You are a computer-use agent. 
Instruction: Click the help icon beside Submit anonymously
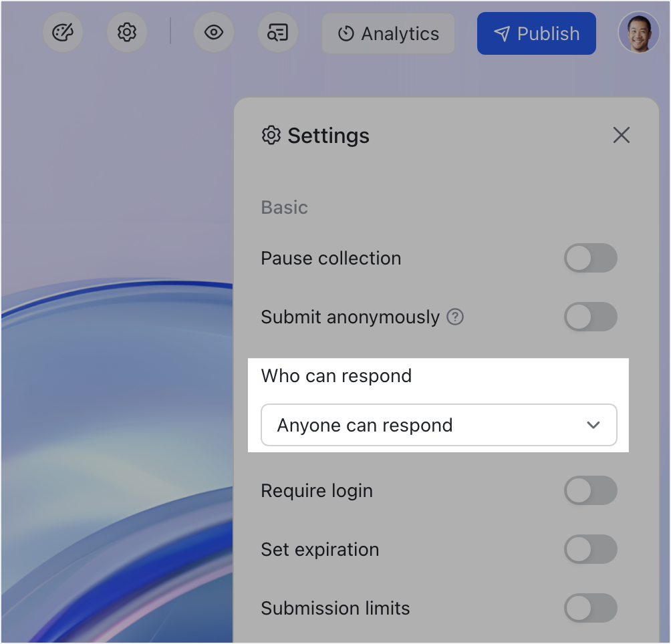click(x=455, y=317)
